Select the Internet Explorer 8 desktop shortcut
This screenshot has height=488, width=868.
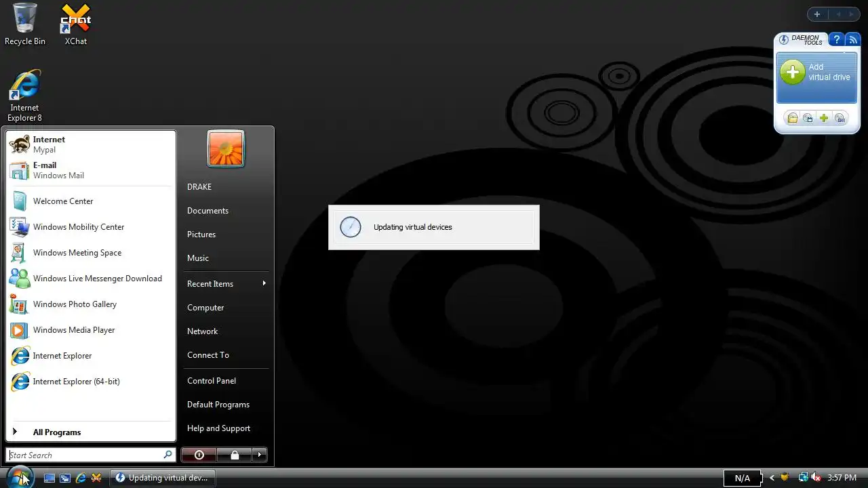[25, 96]
